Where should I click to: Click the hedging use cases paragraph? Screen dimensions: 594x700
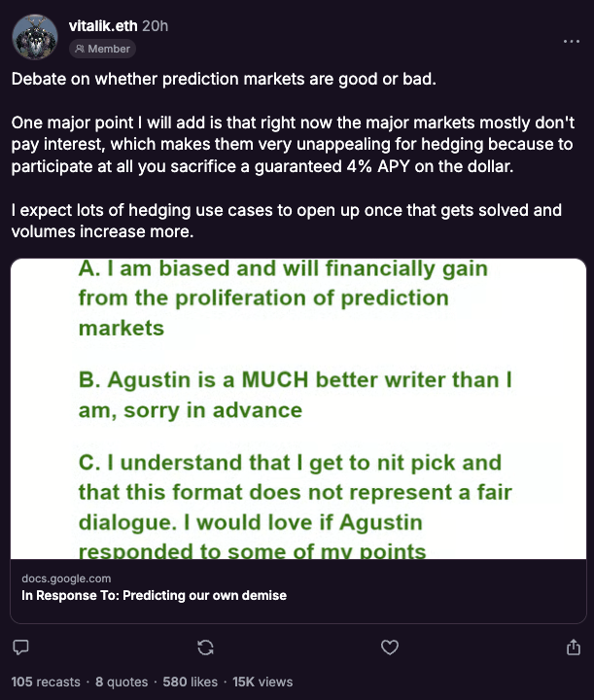coord(286,221)
